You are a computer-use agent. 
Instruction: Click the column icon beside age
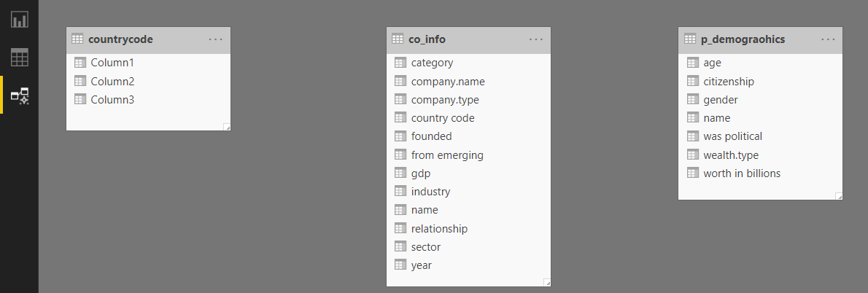pyautogui.click(x=692, y=63)
